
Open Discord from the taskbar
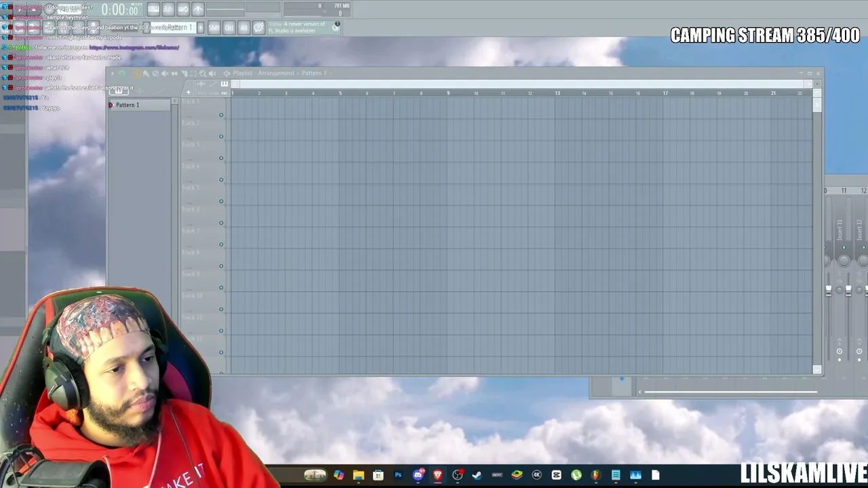(x=418, y=475)
